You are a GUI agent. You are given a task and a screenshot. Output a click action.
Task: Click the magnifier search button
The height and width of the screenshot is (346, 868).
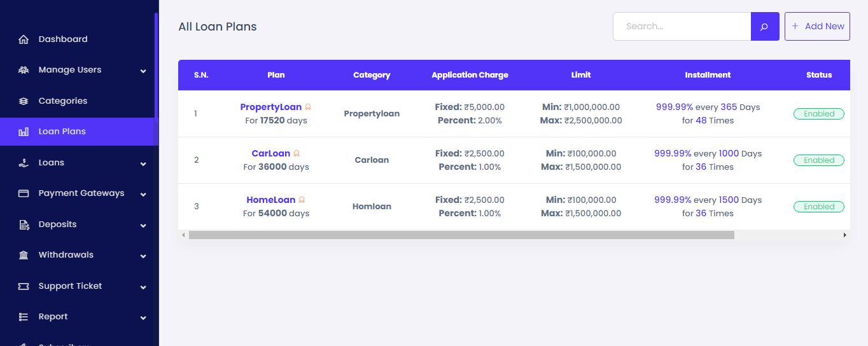pos(764,27)
